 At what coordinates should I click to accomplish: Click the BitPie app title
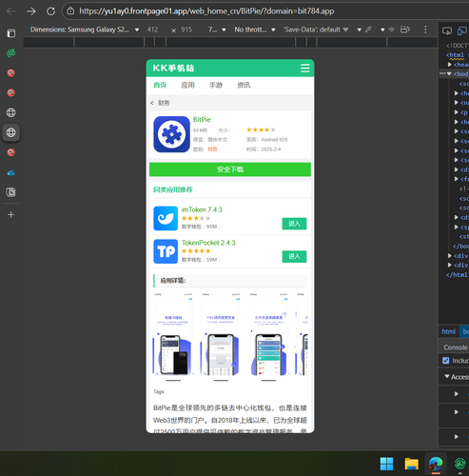[x=202, y=120]
